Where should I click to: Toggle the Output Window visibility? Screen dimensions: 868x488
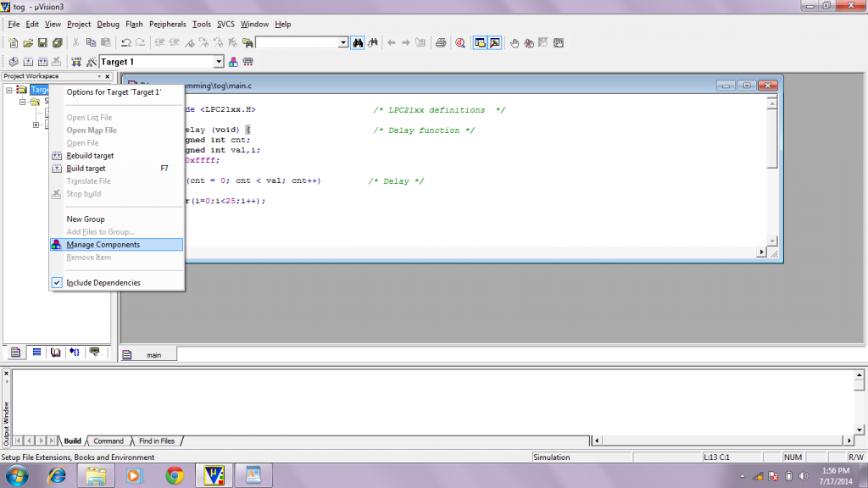click(x=494, y=42)
